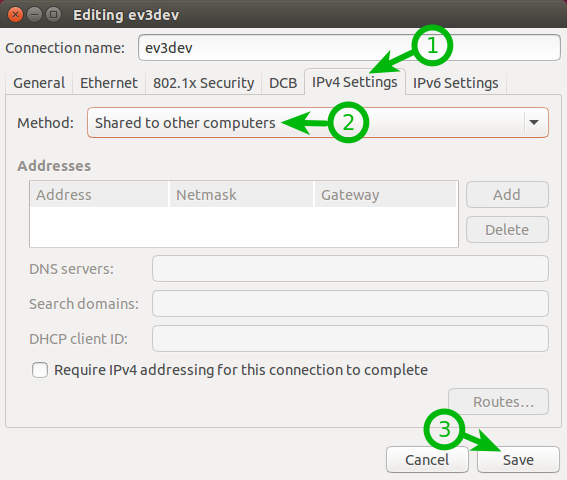Viewport: 567px width, 480px height.
Task: Switch to the Ethernet tab
Action: click(x=109, y=83)
